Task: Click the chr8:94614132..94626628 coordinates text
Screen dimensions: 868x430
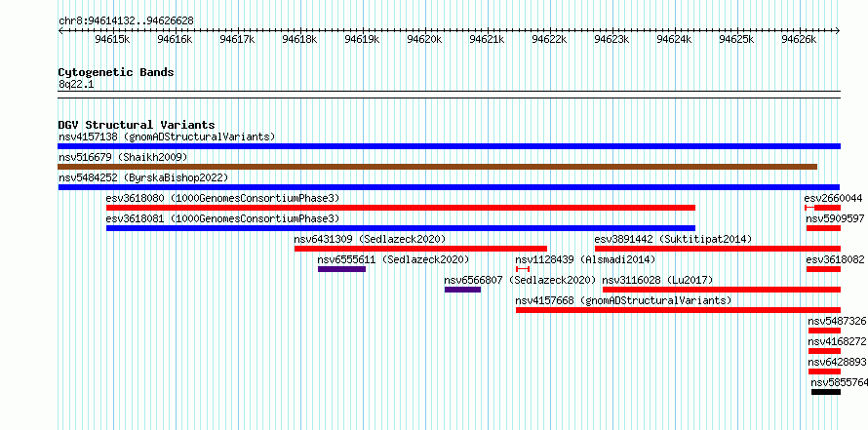Action: coord(126,21)
